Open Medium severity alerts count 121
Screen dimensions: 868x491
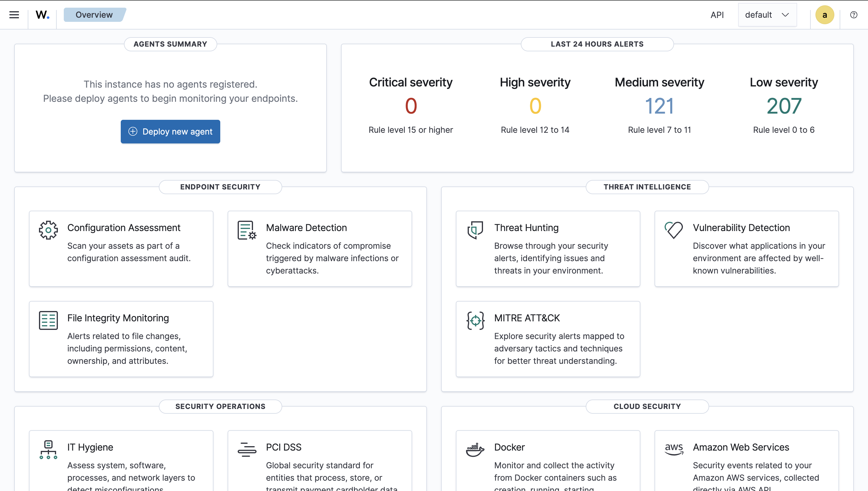click(659, 106)
